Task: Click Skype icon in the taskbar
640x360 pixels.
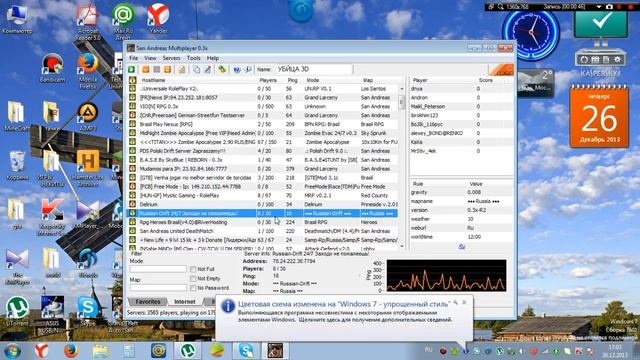Action: pos(246,351)
